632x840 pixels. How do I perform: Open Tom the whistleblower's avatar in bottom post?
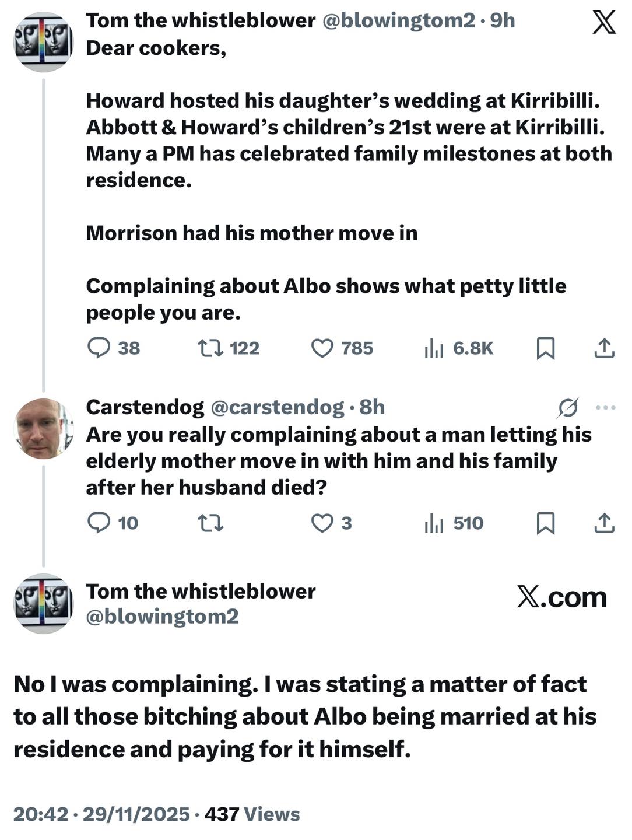click(43, 603)
